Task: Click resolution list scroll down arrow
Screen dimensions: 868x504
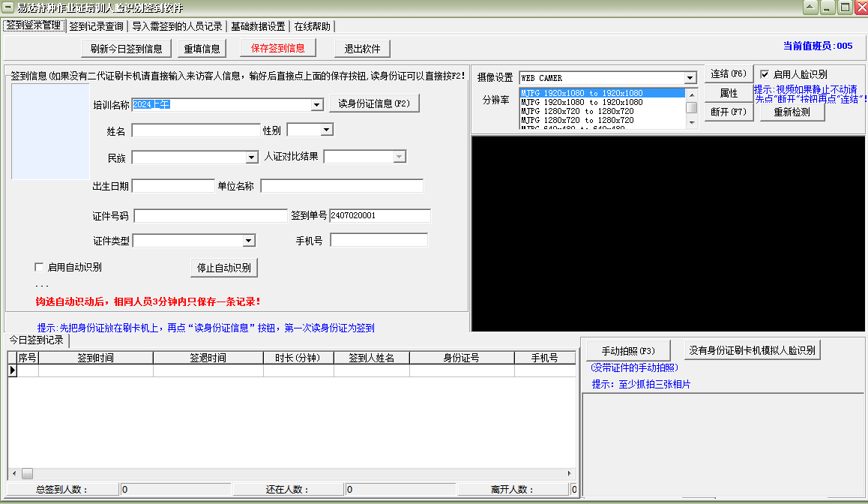Action: tap(691, 123)
